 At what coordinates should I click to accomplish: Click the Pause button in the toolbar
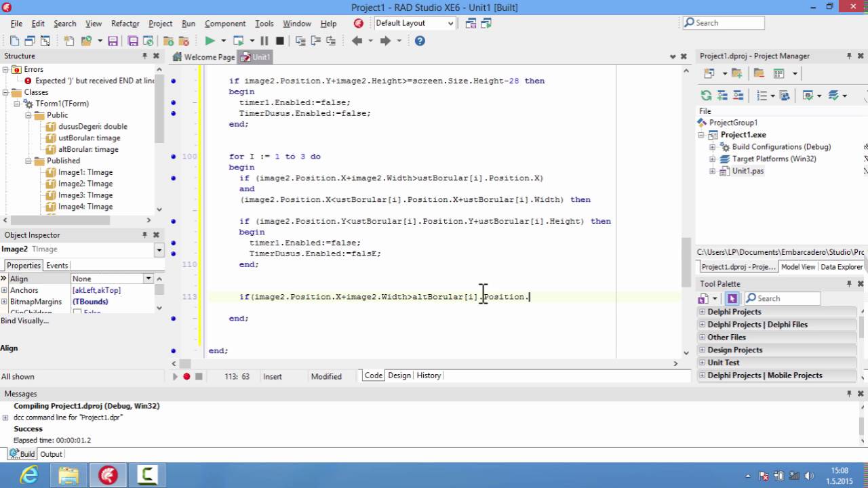pos(264,41)
